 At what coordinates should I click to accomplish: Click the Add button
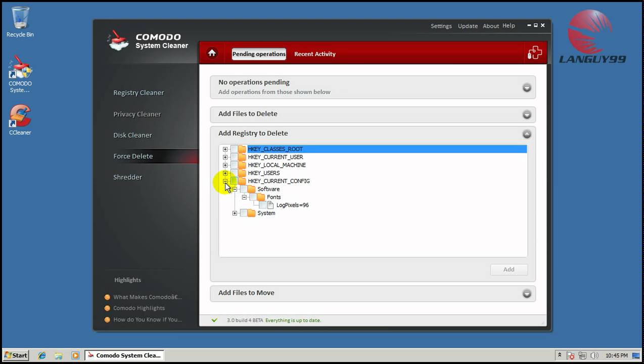509,269
